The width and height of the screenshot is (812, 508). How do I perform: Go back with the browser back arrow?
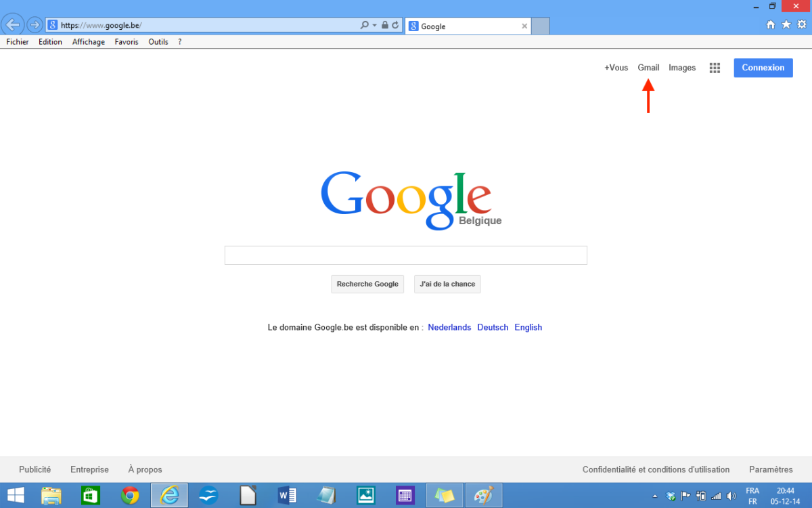(13, 25)
